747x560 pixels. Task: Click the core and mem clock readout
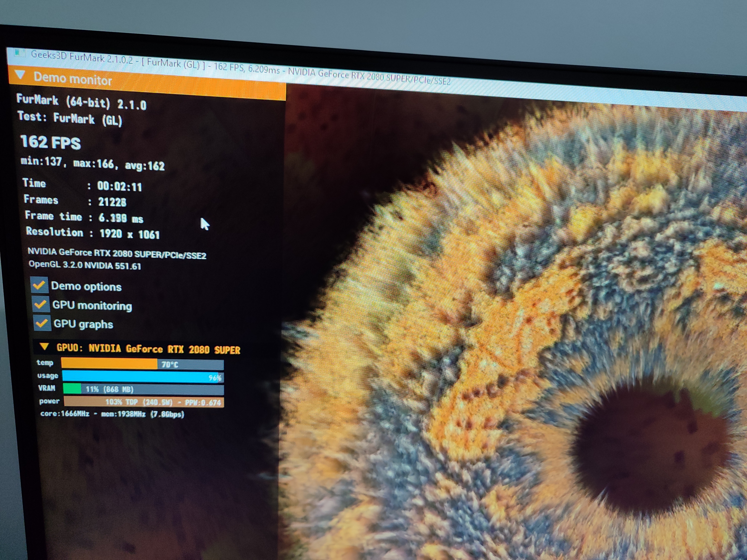click(x=112, y=414)
